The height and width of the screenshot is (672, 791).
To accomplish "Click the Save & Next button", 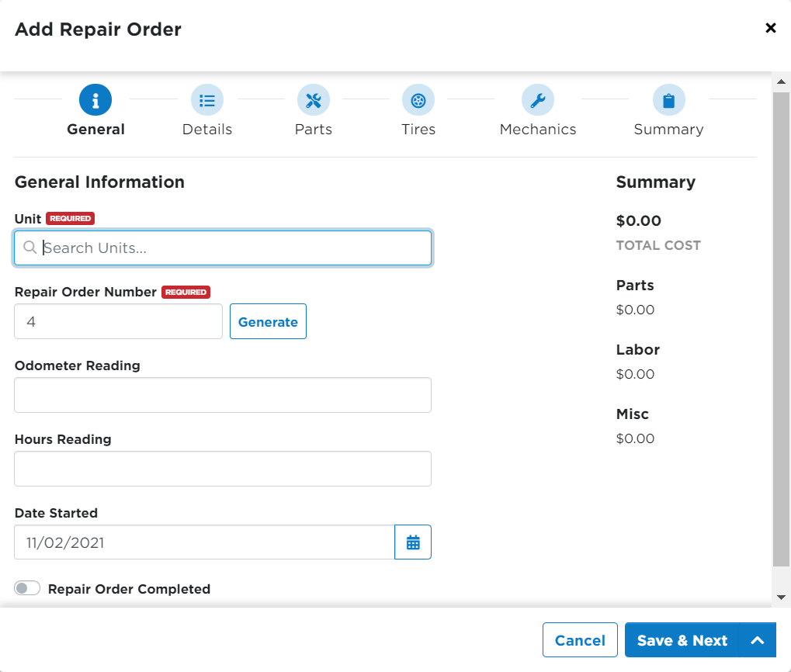I will [x=682, y=640].
